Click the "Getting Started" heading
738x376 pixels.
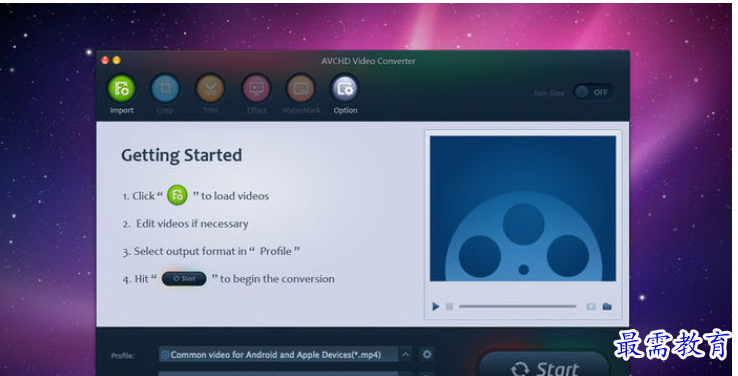pos(182,156)
